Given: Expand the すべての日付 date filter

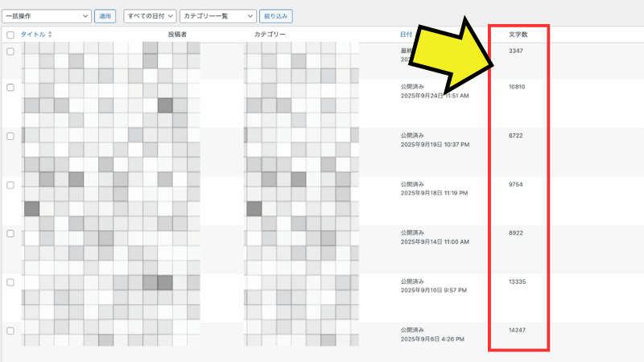Looking at the screenshot, I should pyautogui.click(x=150, y=15).
